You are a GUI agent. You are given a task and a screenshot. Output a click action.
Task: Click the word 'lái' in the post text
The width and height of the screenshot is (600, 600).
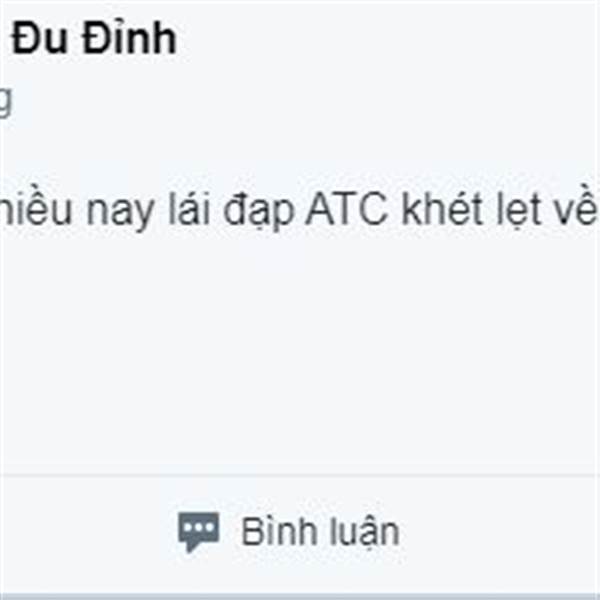tap(189, 209)
